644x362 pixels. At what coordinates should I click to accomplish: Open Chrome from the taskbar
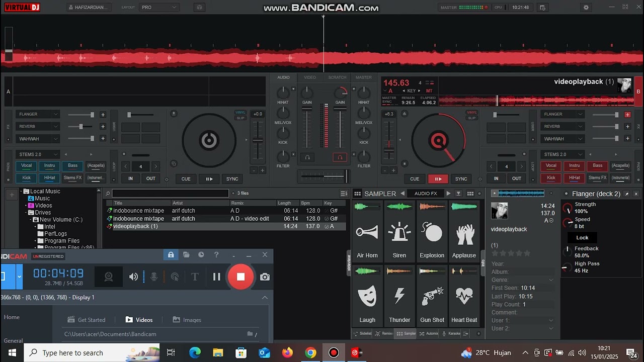(310, 352)
